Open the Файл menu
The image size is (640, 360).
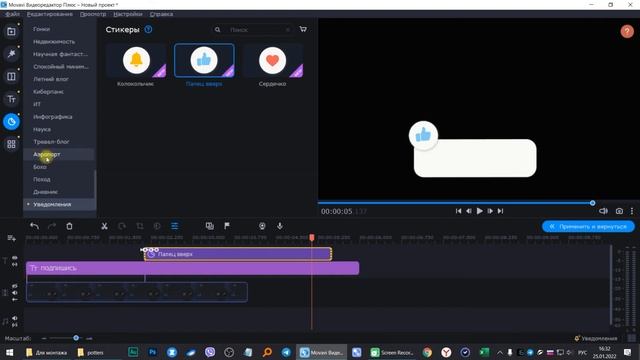pyautogui.click(x=12, y=14)
